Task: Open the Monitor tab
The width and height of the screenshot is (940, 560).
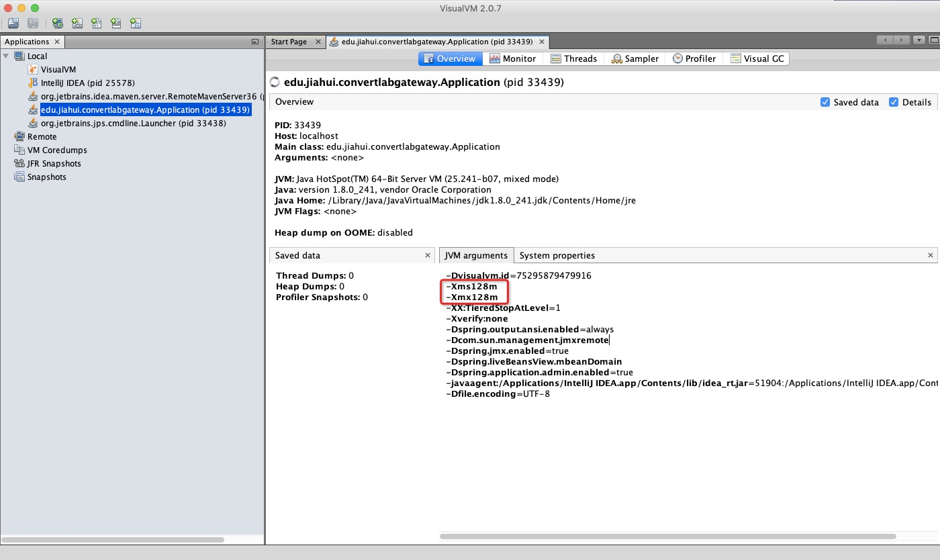Action: pos(513,58)
